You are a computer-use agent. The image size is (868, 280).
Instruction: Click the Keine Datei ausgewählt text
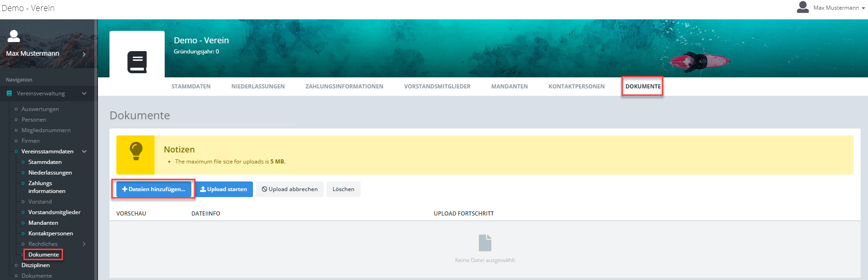point(485,260)
